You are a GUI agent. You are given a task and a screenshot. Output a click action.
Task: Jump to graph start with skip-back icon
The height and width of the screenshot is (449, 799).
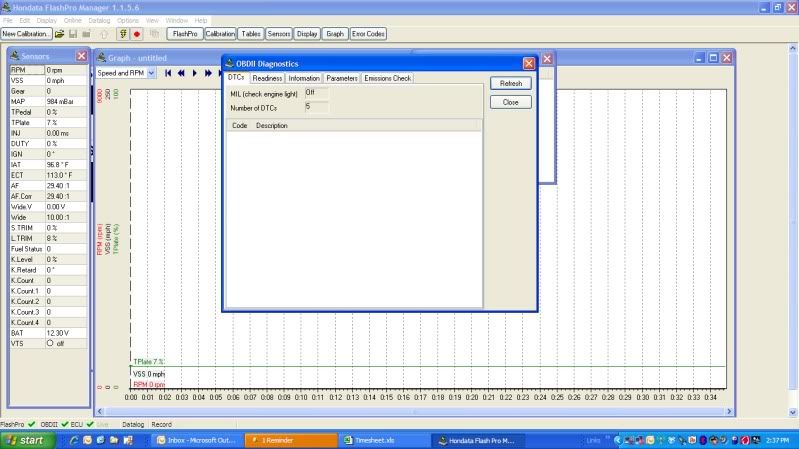[x=169, y=73]
